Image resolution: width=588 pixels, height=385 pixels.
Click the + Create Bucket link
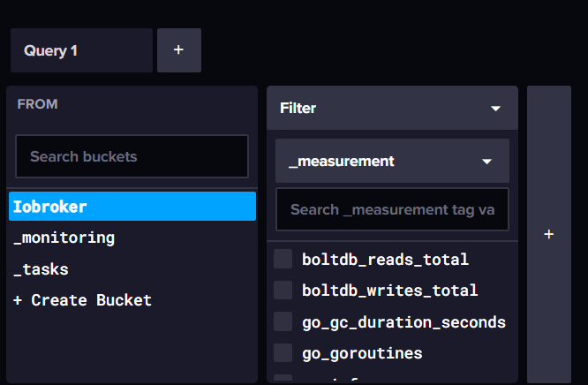point(82,300)
